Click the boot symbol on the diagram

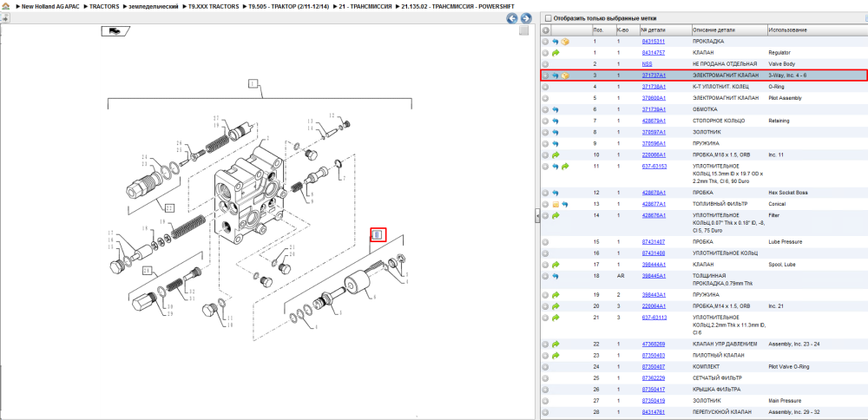point(115,31)
